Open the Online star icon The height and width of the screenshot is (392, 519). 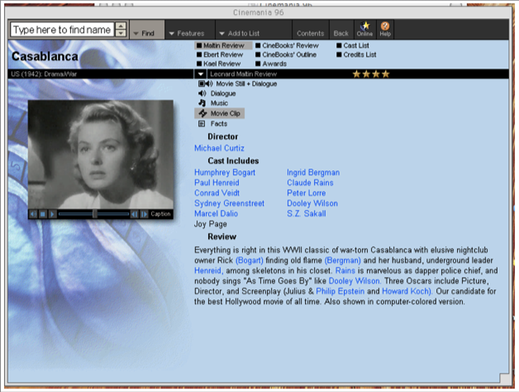(x=365, y=29)
